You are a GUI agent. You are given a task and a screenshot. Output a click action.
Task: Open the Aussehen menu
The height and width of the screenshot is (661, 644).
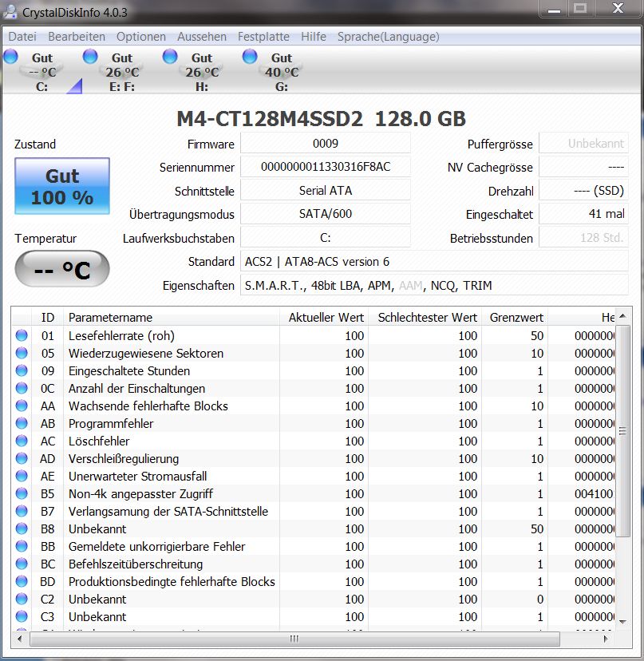click(x=202, y=37)
